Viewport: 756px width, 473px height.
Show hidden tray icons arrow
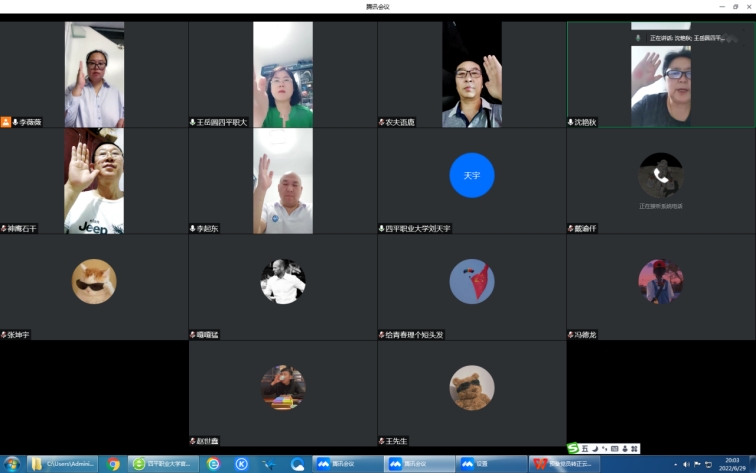point(675,465)
